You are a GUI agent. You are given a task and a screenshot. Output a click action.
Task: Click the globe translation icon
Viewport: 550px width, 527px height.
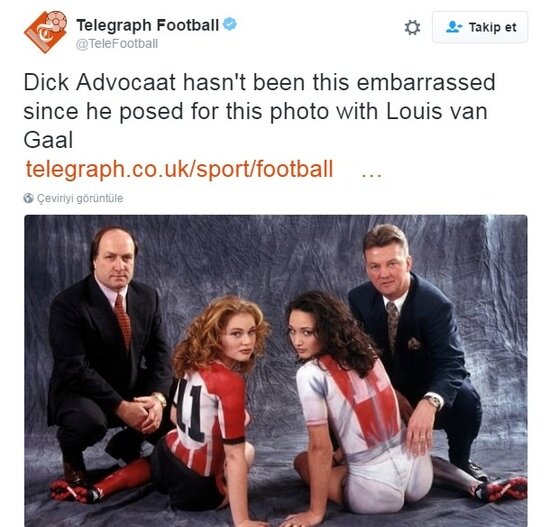(x=28, y=198)
